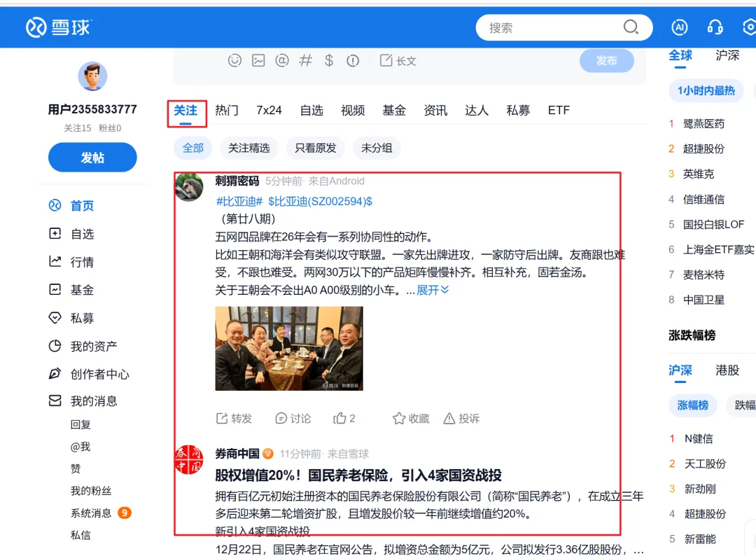
Task: Click the search magnifier icon
Action: tap(631, 27)
